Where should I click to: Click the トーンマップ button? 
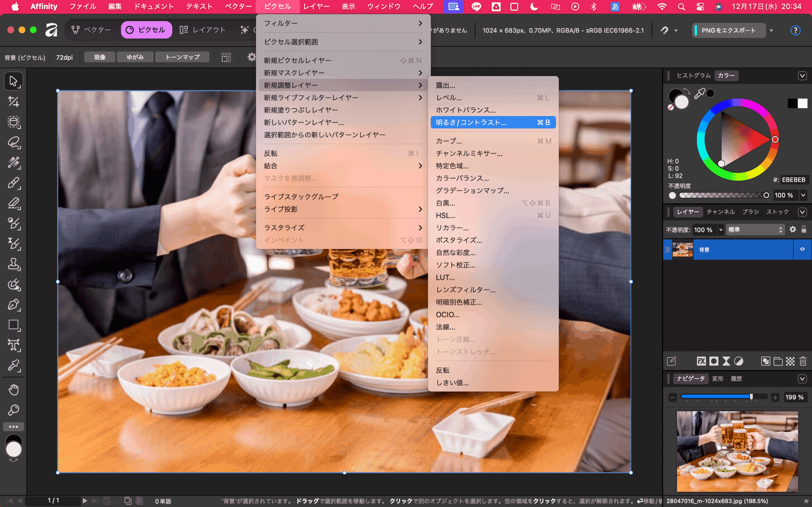[182, 57]
